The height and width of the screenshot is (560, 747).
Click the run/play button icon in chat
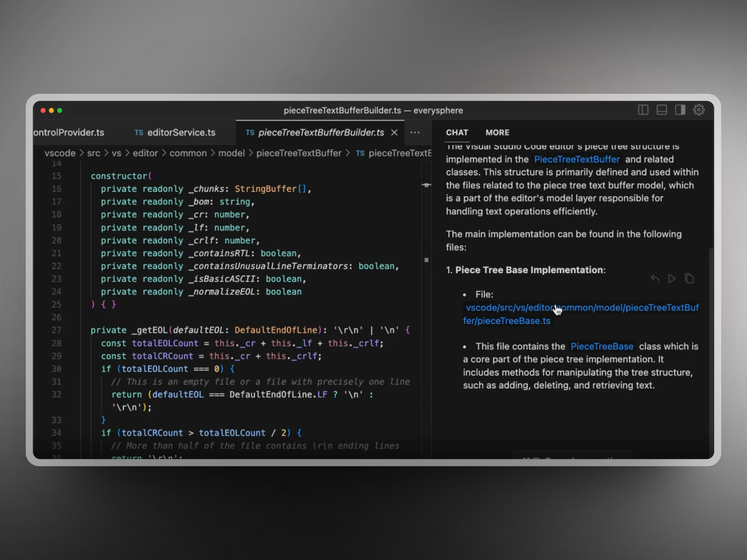[671, 278]
